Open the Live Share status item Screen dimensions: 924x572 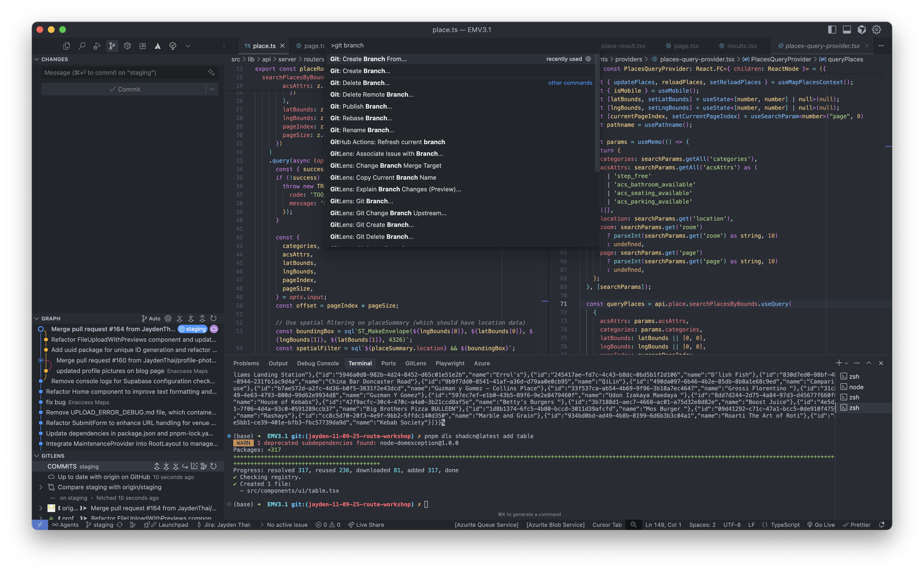click(x=366, y=525)
